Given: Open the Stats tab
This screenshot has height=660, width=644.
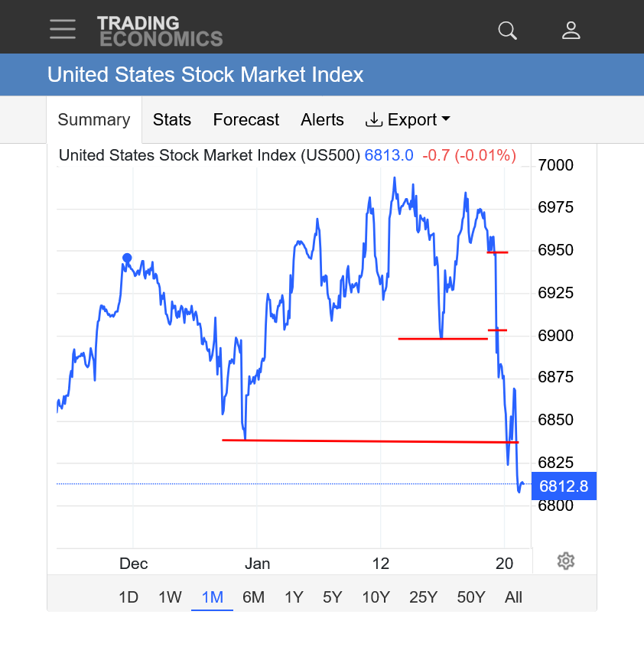Looking at the screenshot, I should coord(172,120).
